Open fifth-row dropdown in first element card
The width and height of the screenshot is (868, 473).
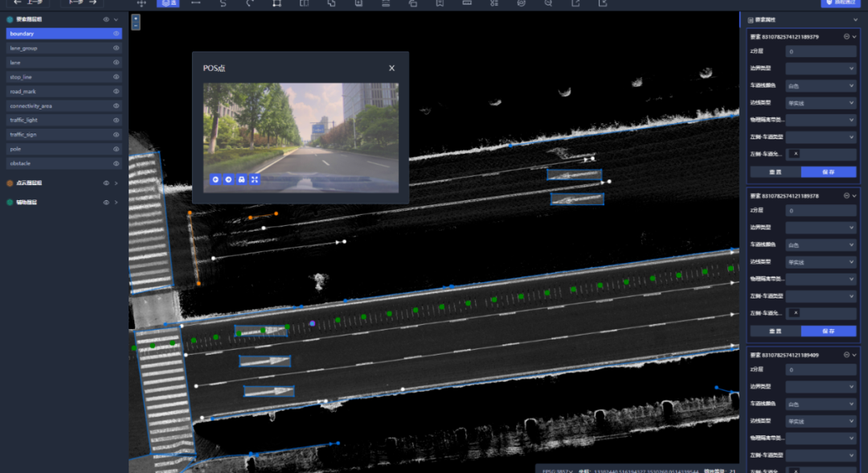coord(821,120)
